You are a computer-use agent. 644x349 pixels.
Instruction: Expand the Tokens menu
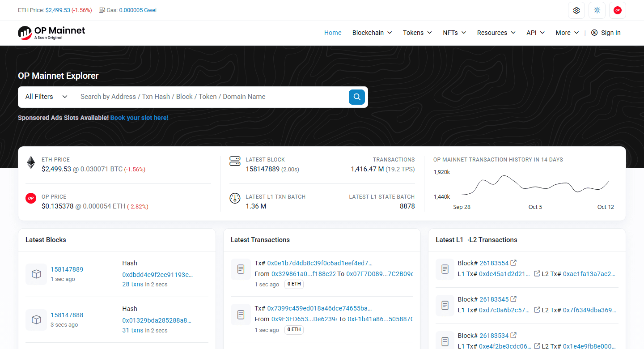(417, 33)
